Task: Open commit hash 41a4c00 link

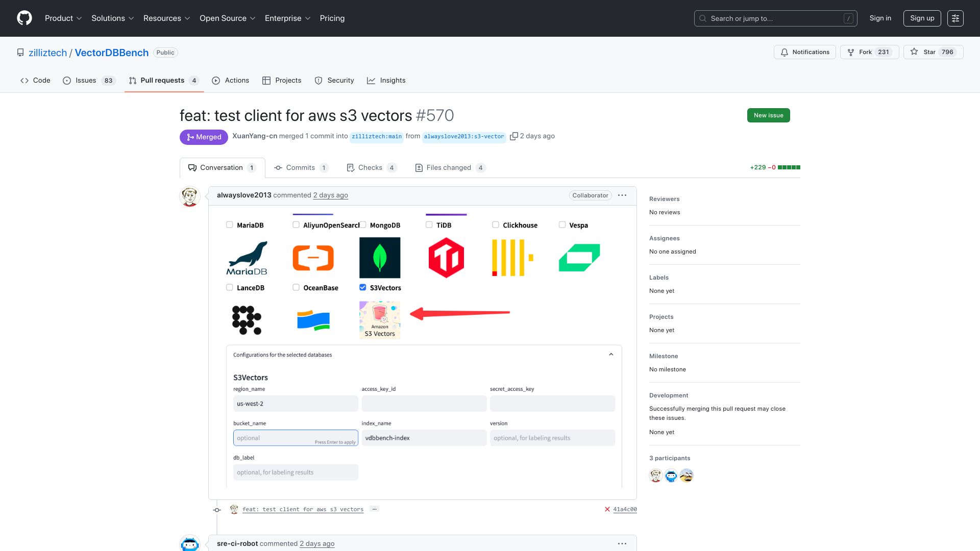Action: click(x=625, y=509)
